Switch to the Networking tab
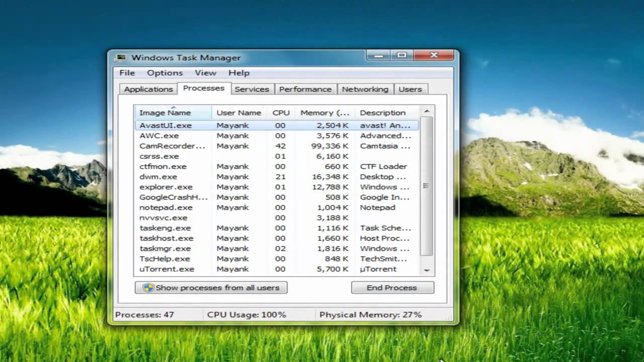This screenshot has width=644, height=362. point(365,89)
